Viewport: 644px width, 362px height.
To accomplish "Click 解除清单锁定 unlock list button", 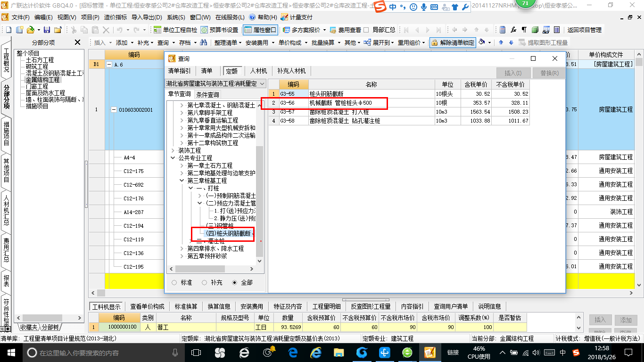I will coord(453,42).
